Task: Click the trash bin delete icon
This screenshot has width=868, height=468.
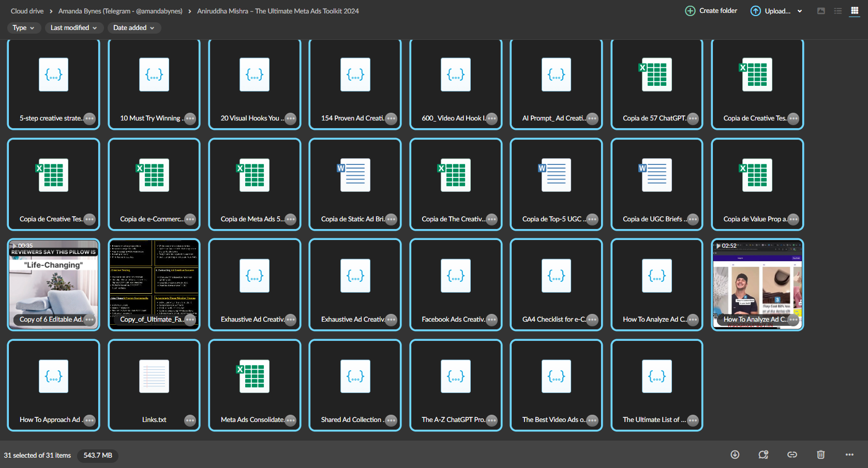Action: [x=820, y=455]
